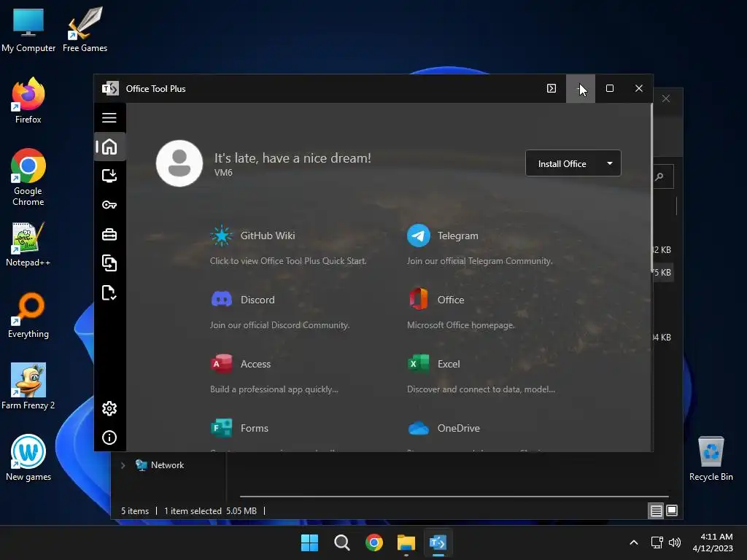The image size is (747, 560).
Task: Open the Toolbox briefcase icon
Action: pos(109,234)
